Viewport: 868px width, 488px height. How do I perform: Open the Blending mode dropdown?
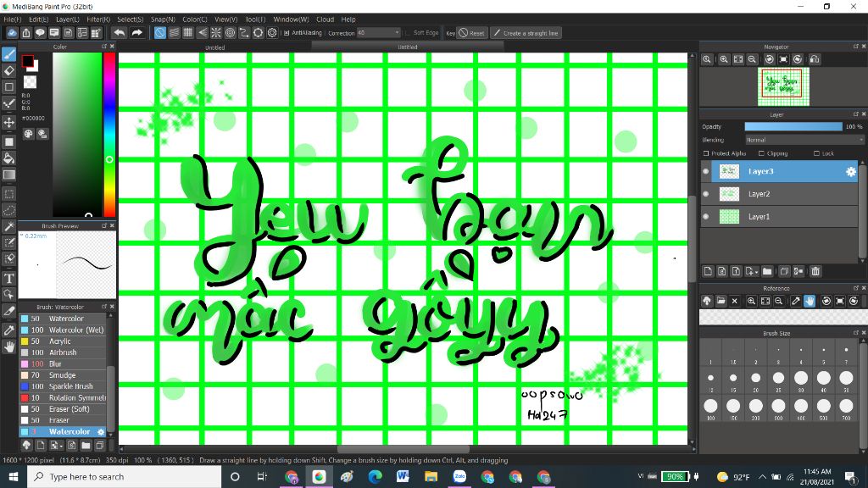point(804,140)
